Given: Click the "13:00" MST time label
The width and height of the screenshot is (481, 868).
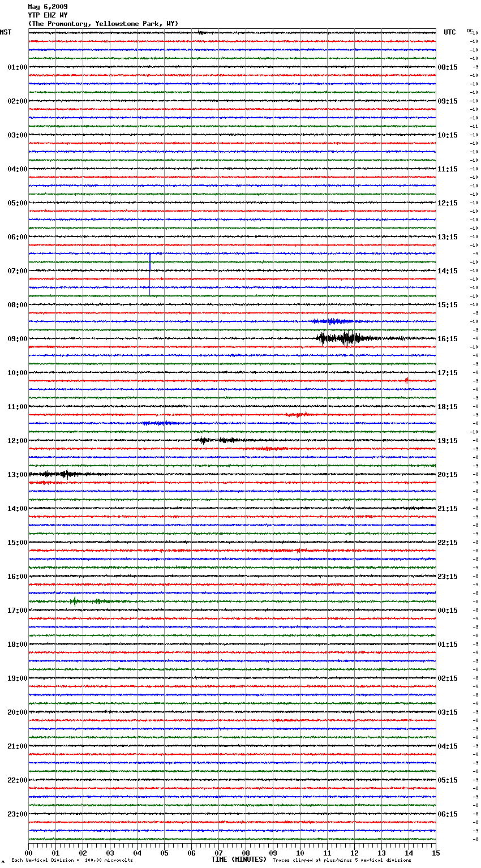Looking at the screenshot, I should pos(18,475).
